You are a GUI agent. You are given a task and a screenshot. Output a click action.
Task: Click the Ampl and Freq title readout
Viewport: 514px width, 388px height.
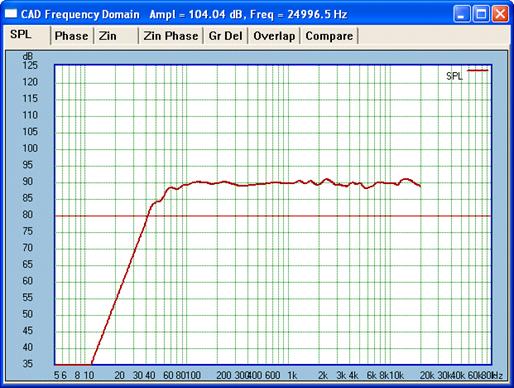point(248,14)
